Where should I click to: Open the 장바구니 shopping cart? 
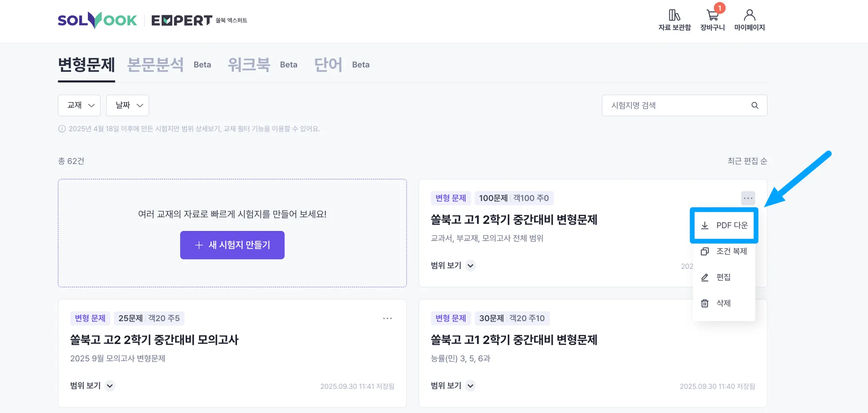click(x=712, y=16)
